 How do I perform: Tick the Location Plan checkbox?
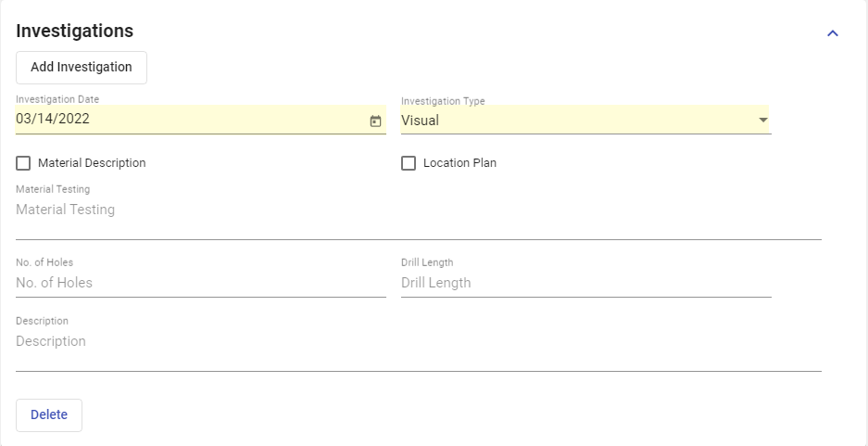(409, 163)
